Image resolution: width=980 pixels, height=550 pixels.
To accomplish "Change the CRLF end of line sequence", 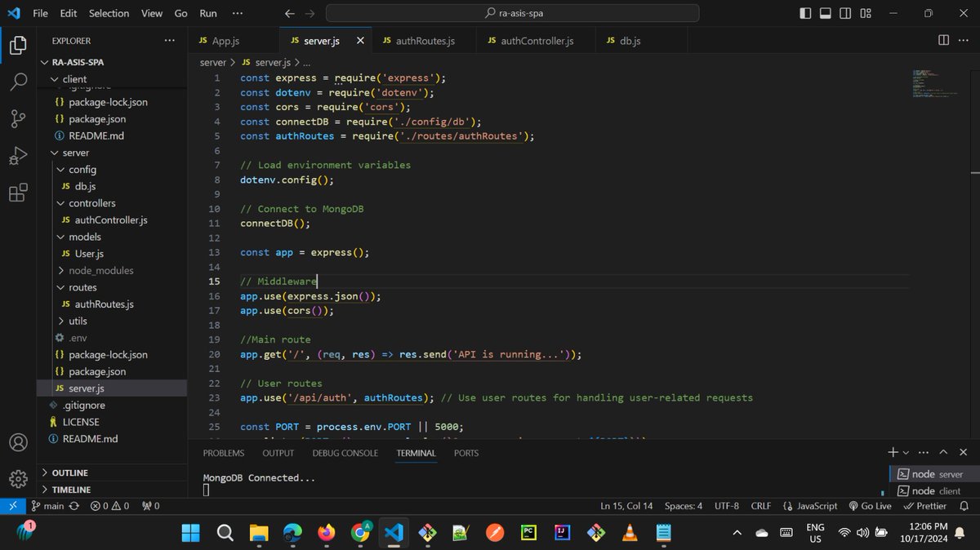I will [x=761, y=506].
